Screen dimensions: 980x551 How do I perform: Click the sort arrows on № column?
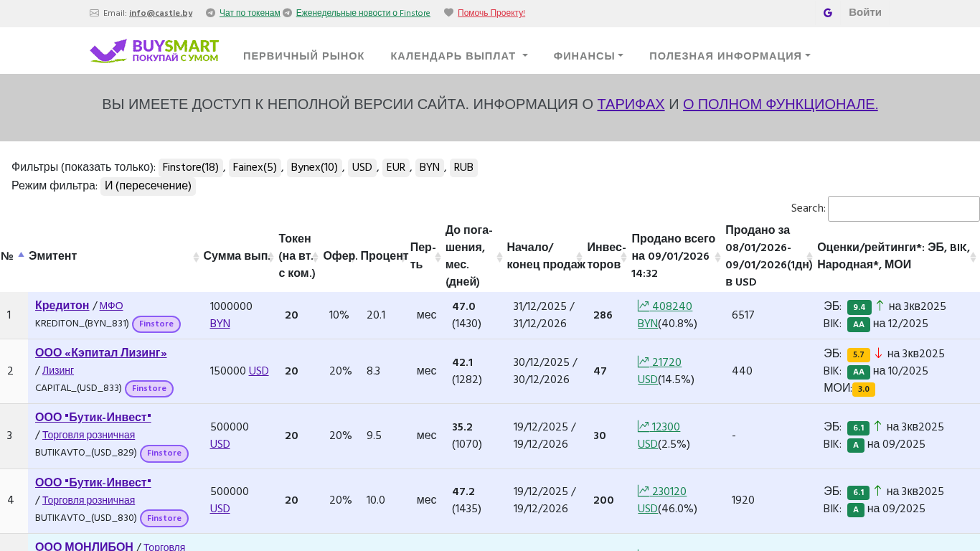coord(21,255)
